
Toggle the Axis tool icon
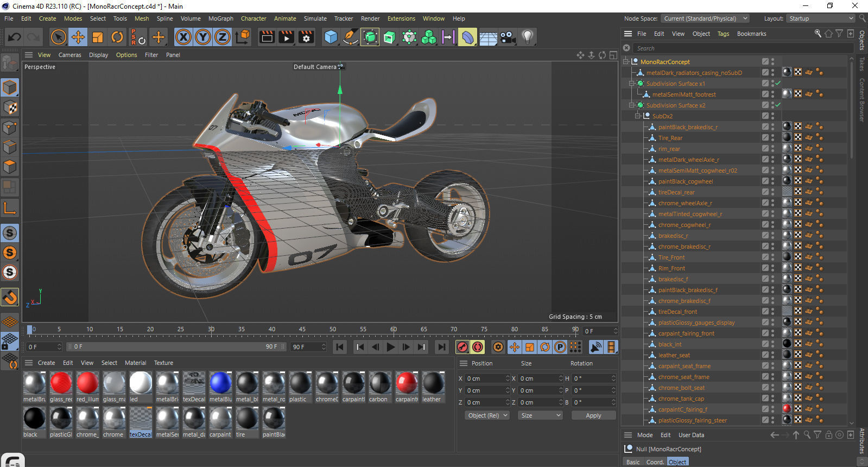10,207
